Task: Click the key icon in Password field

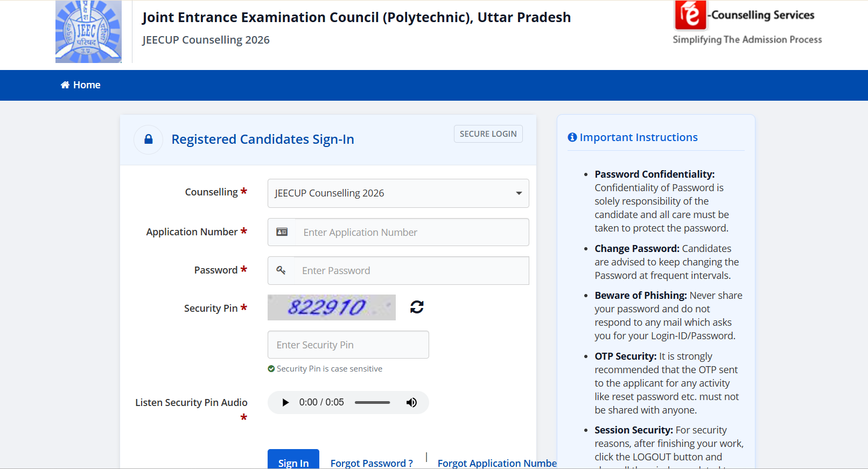Action: (x=281, y=270)
